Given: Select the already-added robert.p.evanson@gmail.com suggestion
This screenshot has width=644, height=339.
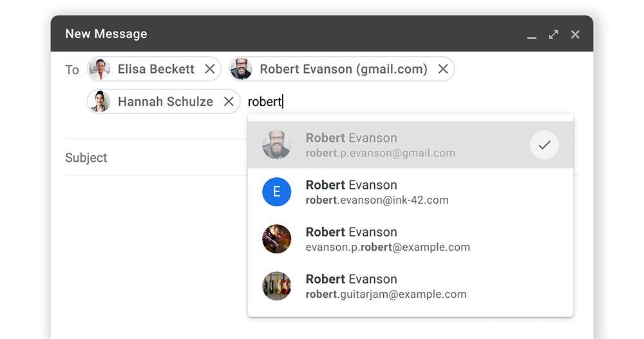Looking at the screenshot, I should pos(411,144).
